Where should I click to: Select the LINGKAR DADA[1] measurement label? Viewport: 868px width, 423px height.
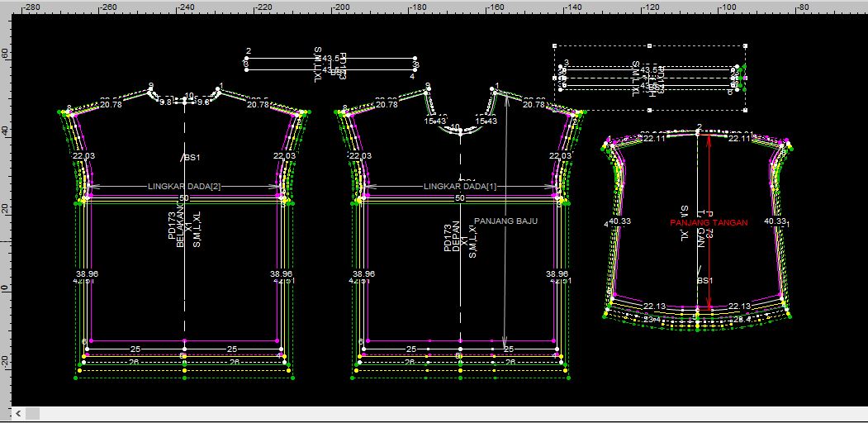click(x=460, y=187)
